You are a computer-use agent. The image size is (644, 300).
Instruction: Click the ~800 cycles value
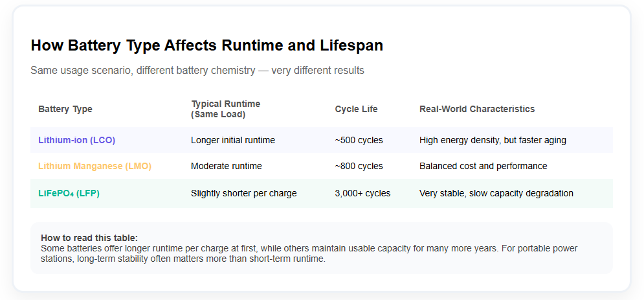[359, 166]
